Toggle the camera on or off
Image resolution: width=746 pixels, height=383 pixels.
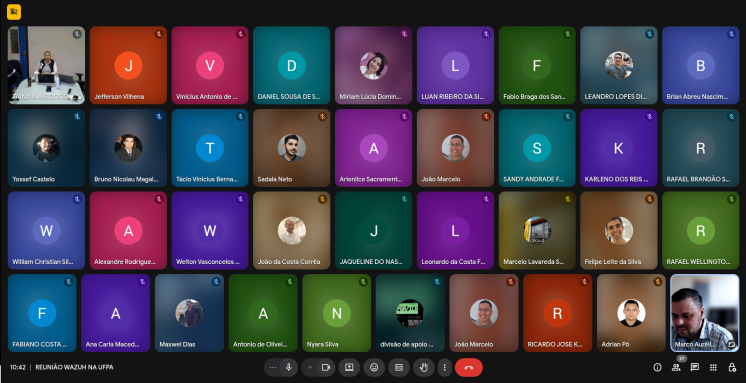(326, 367)
